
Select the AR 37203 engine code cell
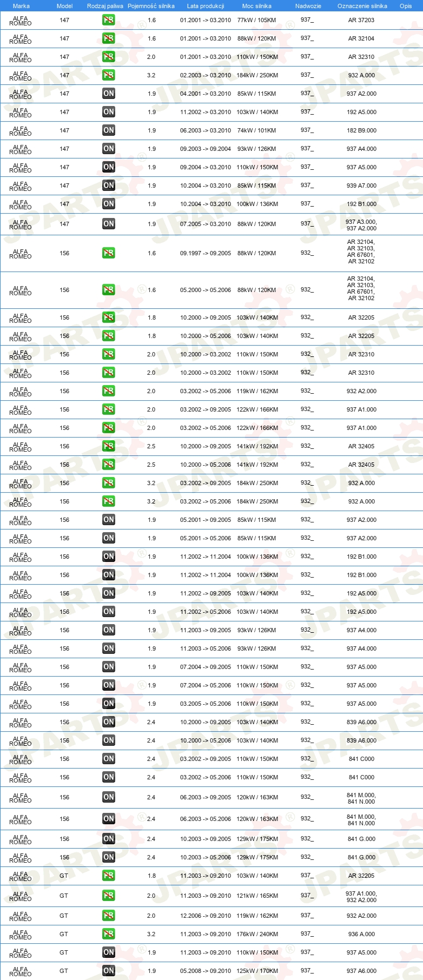361,20
